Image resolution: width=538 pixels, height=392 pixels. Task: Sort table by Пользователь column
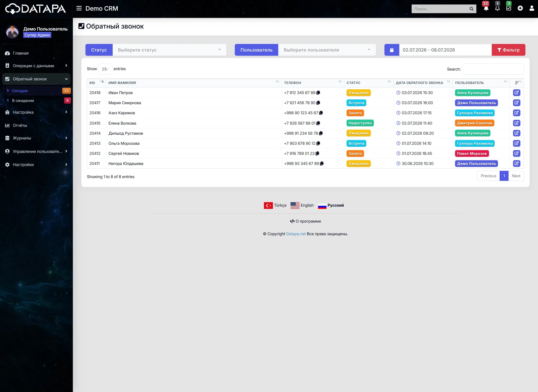pyautogui.click(x=481, y=83)
